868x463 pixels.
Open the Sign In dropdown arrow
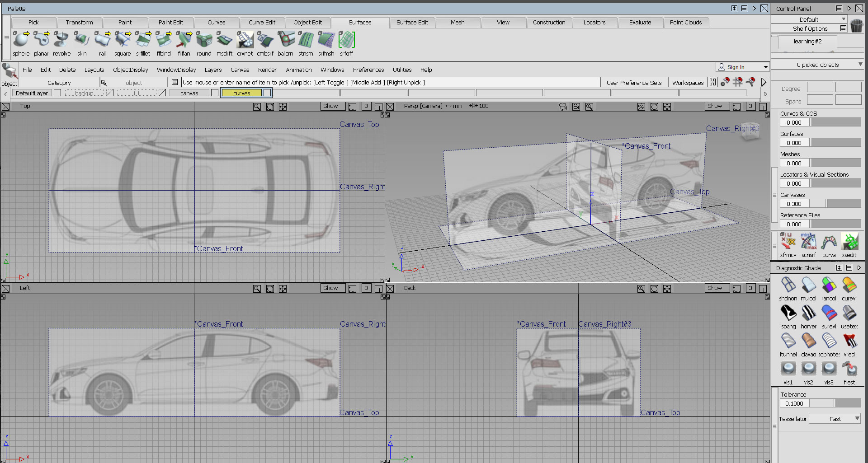tap(765, 67)
